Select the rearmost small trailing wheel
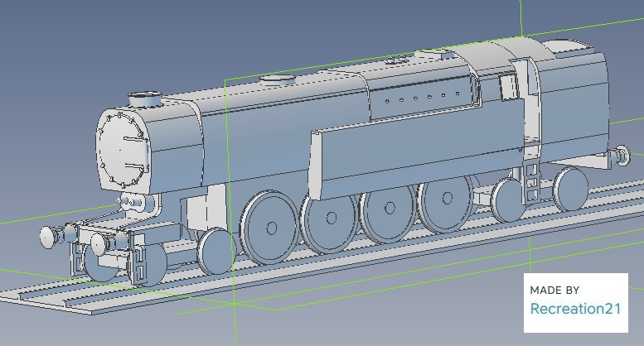Screen dimensions: 644x346 tap(570, 188)
